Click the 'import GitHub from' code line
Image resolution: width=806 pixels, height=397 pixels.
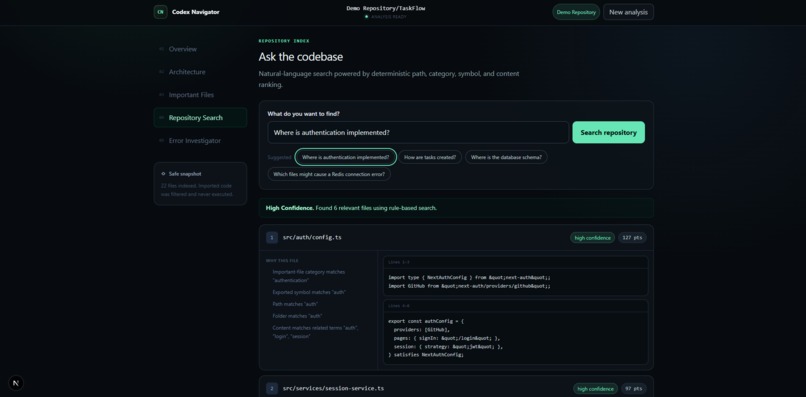[469, 286]
